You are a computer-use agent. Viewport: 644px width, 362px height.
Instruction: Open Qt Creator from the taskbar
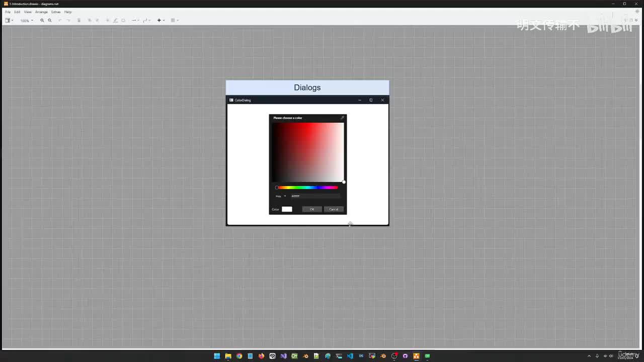[x=294, y=356]
